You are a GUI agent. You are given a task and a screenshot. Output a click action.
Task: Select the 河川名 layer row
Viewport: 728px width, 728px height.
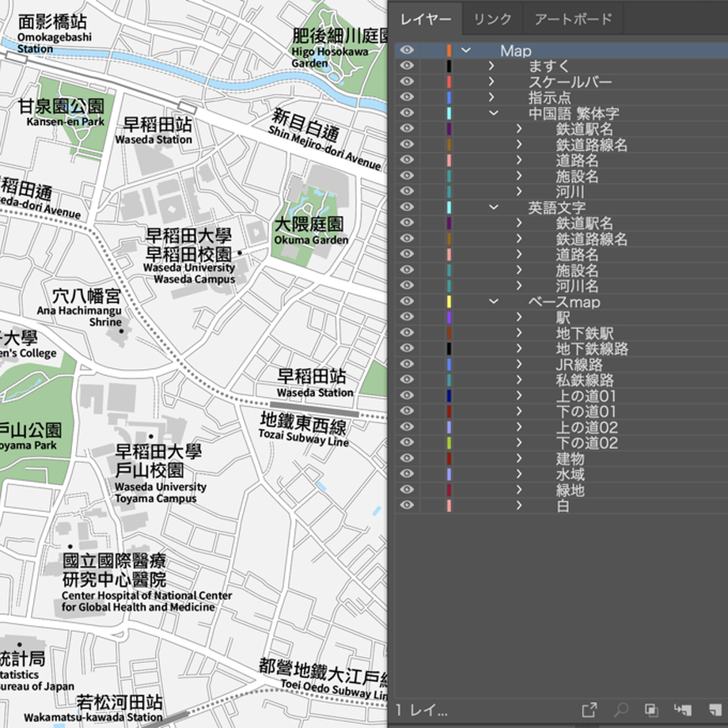pyautogui.click(x=561, y=286)
